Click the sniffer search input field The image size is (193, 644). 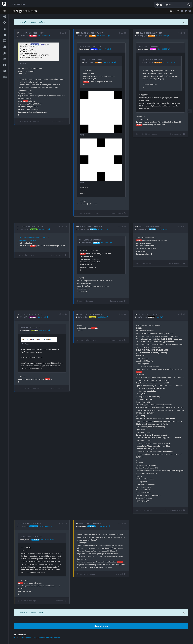pos(175,4)
